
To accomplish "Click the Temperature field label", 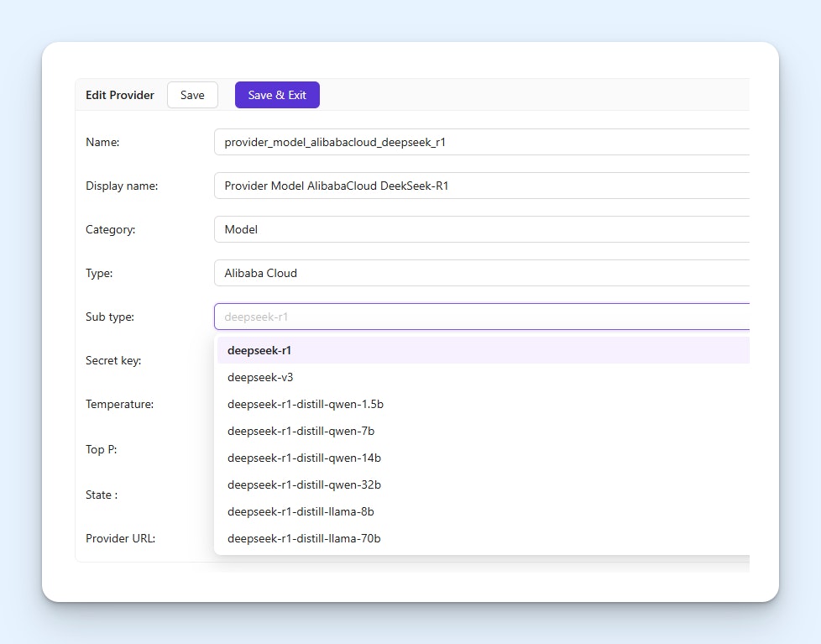I will point(118,404).
